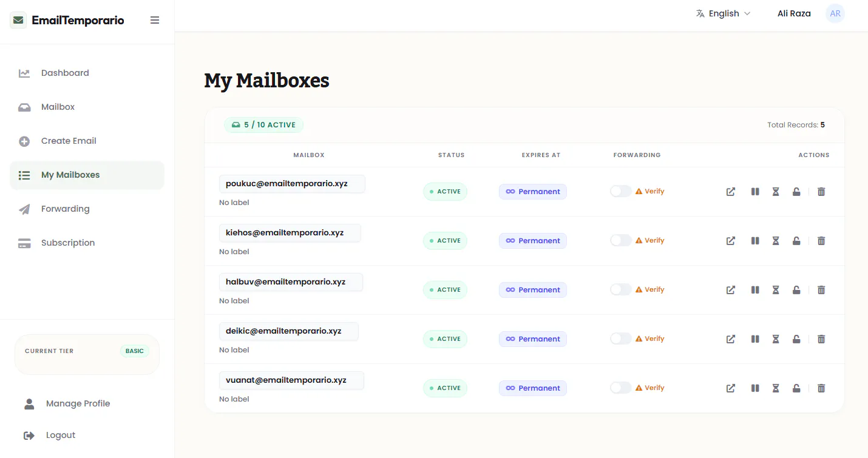The image size is (868, 458).
Task: Open Mailbox in sidebar
Action: pos(87,107)
